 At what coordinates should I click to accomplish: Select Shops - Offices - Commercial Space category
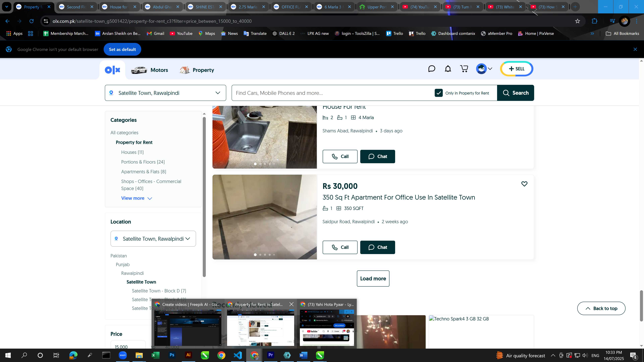click(151, 185)
